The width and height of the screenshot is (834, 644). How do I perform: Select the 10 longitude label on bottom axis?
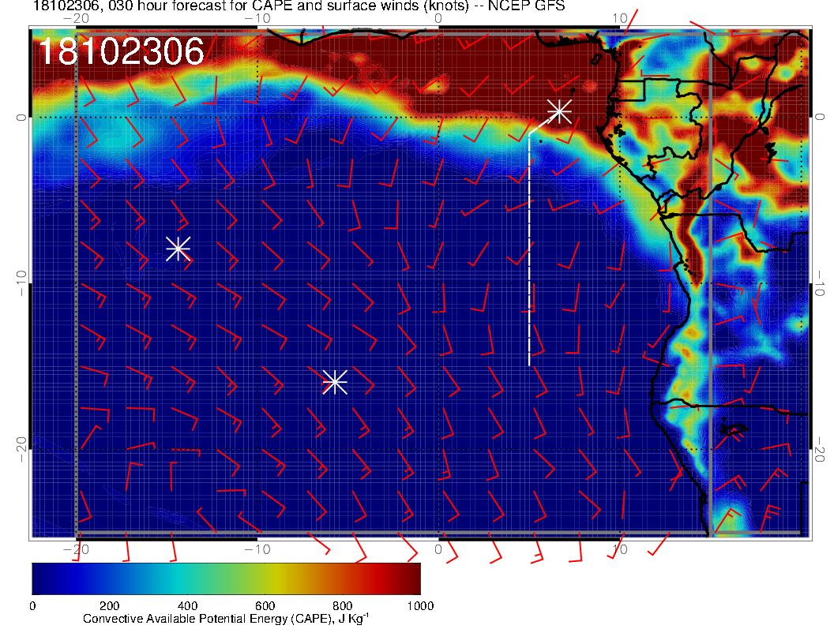tap(620, 549)
